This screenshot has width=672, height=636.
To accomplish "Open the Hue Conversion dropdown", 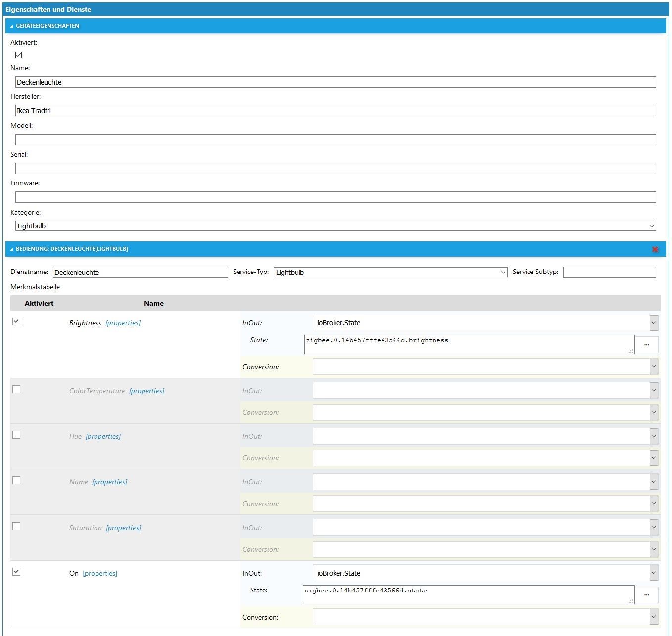I will coord(485,458).
